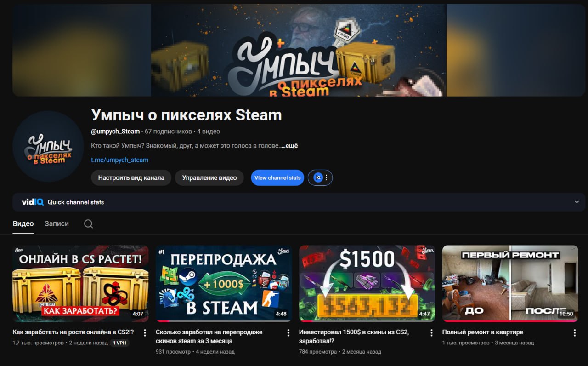This screenshot has height=366, width=588.
Task: Expand the Quick channel stats chevron
Action: [577, 202]
